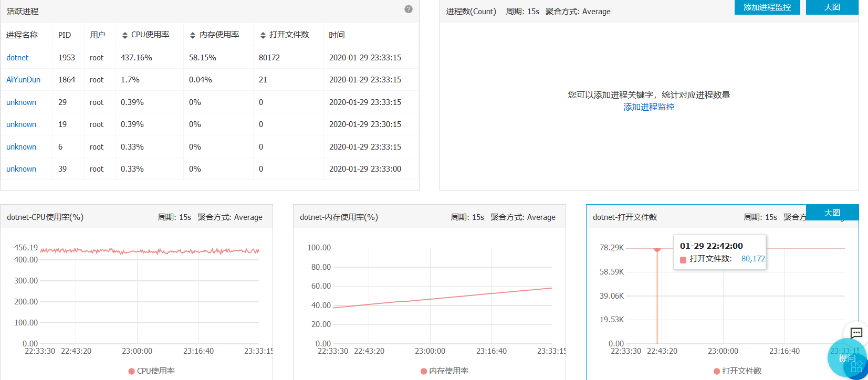Click the CPU usage line in chart
868x380 pixels.
click(150, 251)
